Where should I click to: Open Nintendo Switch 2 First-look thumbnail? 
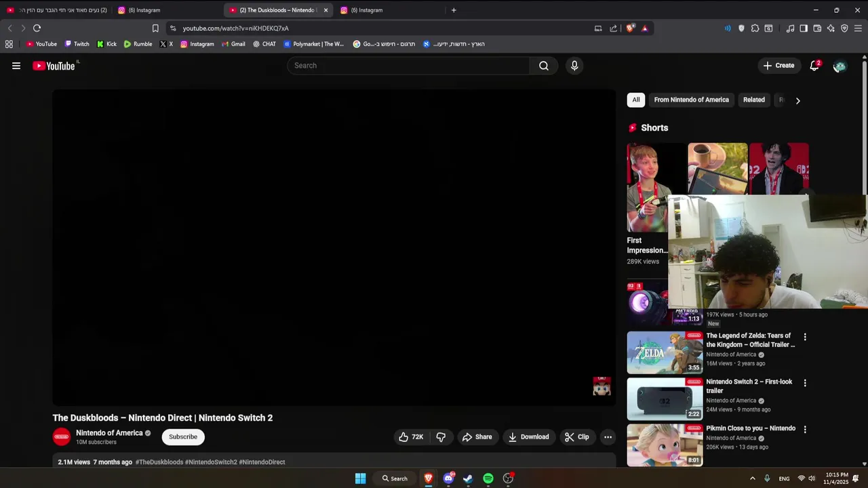click(x=665, y=399)
